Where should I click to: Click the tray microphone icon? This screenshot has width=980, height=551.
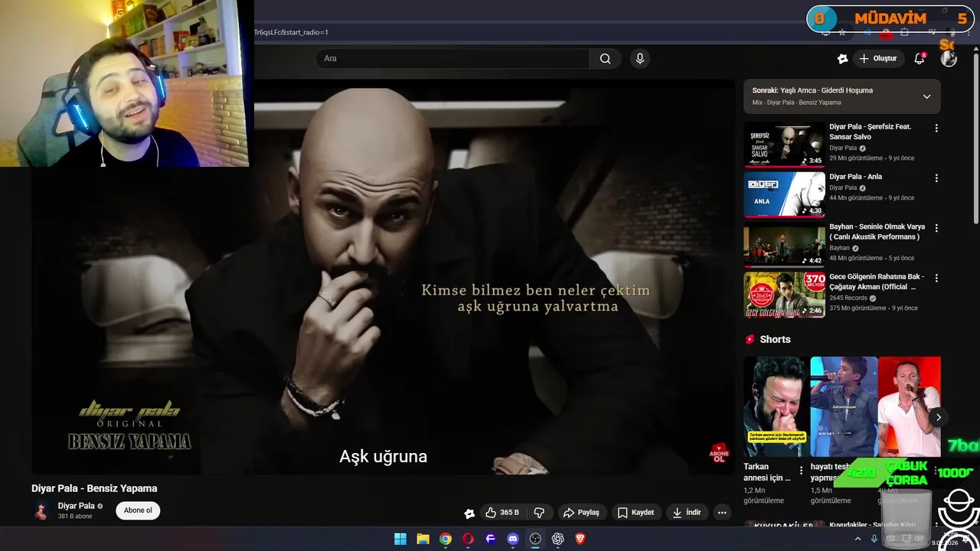click(874, 539)
